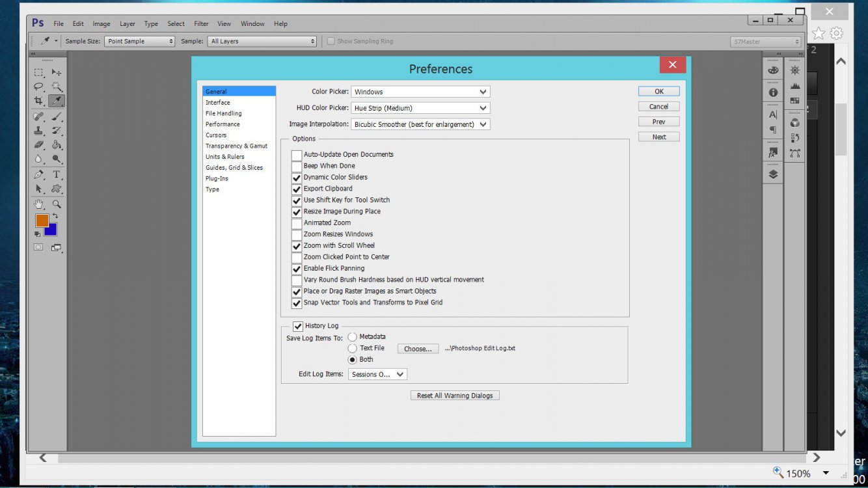
Task: Open the Navigator ship-wheel panel icon
Action: point(794,70)
